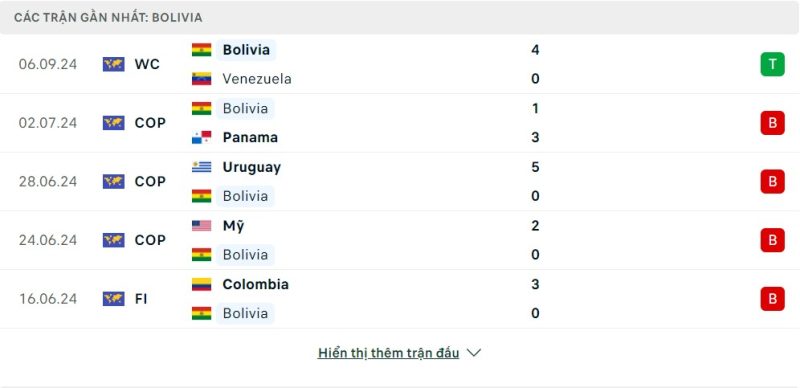Click the Mỹ team name
This screenshot has height=388, width=800.
233,226
